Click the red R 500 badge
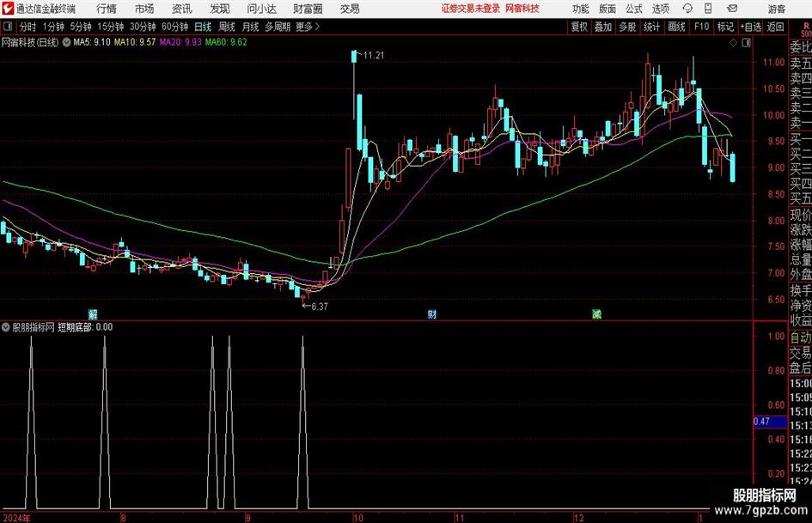812x523 pixels. coord(806,29)
